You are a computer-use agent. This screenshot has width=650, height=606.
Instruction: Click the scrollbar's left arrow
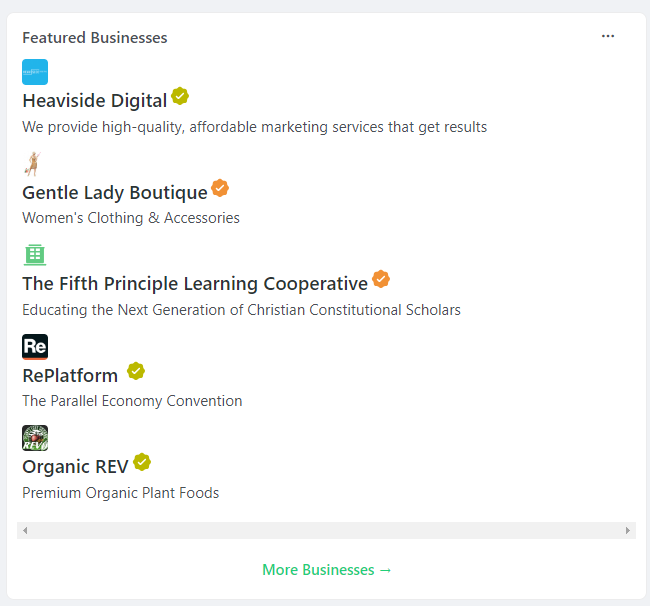pyautogui.click(x=25, y=531)
